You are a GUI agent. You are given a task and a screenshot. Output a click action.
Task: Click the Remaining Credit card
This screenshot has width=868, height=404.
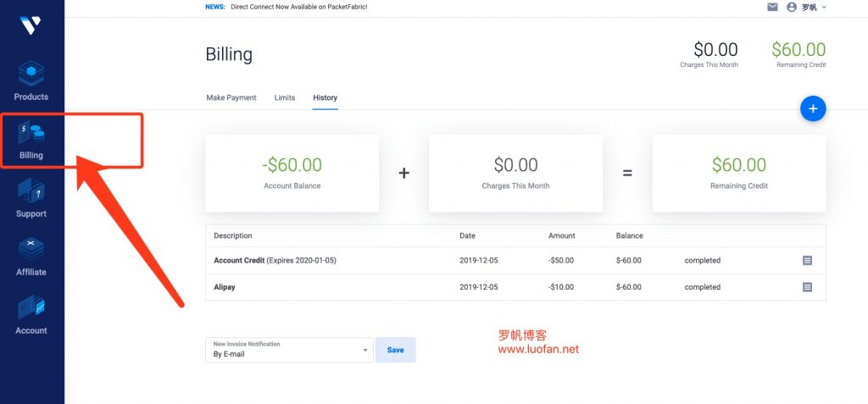[x=738, y=172]
